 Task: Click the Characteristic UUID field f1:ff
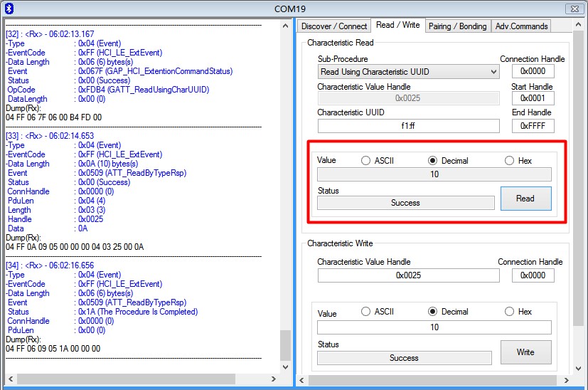click(x=408, y=126)
